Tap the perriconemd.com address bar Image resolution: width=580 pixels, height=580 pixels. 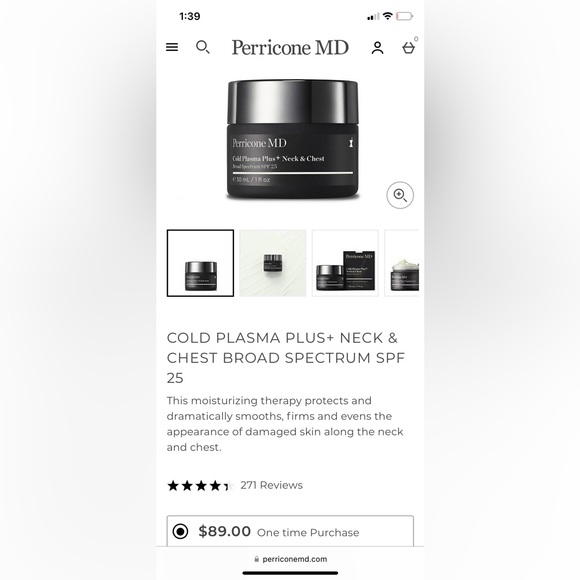click(290, 559)
